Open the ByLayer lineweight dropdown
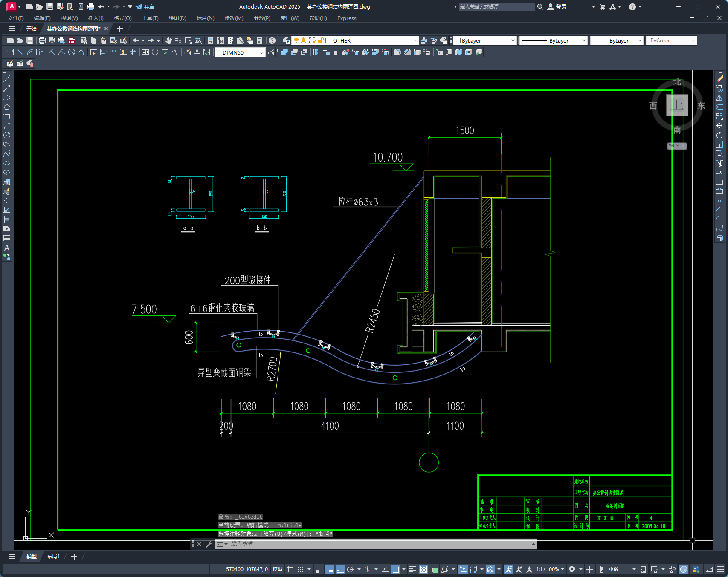Viewport: 728px width, 577px height. tap(639, 40)
